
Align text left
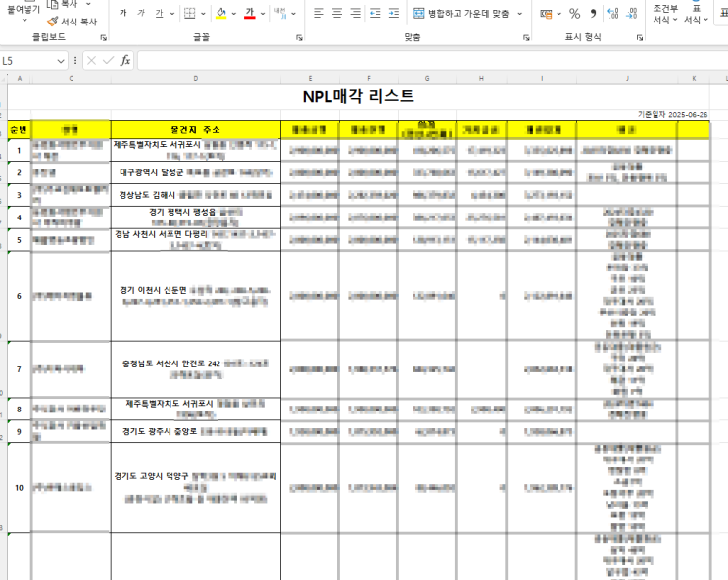(x=318, y=13)
